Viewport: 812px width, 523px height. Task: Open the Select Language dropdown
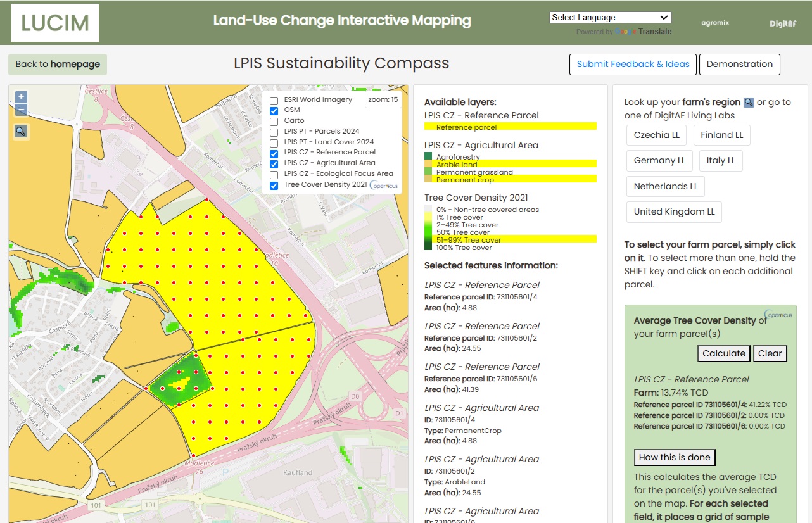[x=610, y=17]
